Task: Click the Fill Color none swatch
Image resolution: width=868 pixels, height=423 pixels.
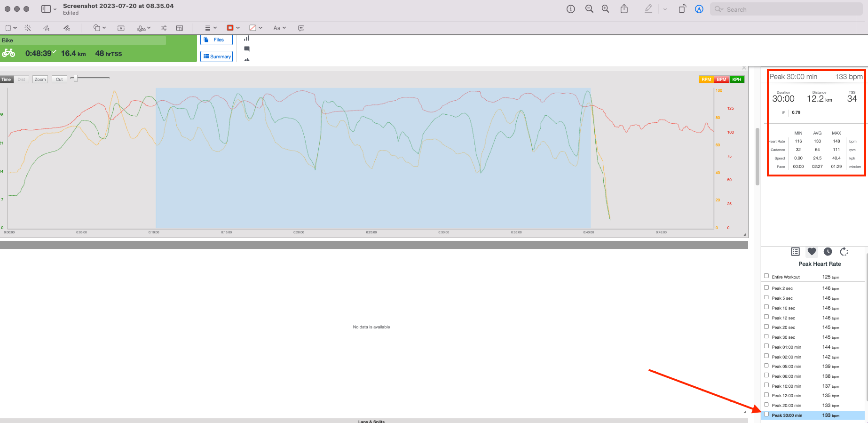Action: click(253, 28)
